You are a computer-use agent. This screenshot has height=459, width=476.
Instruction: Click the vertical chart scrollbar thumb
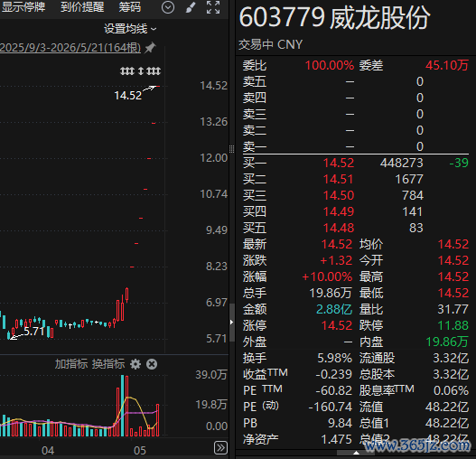(232, 323)
